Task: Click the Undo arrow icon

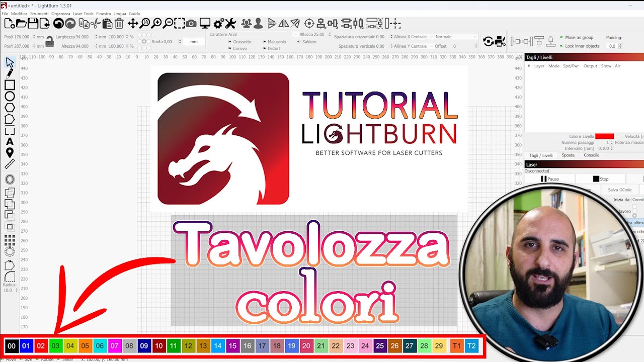Action: [58, 23]
